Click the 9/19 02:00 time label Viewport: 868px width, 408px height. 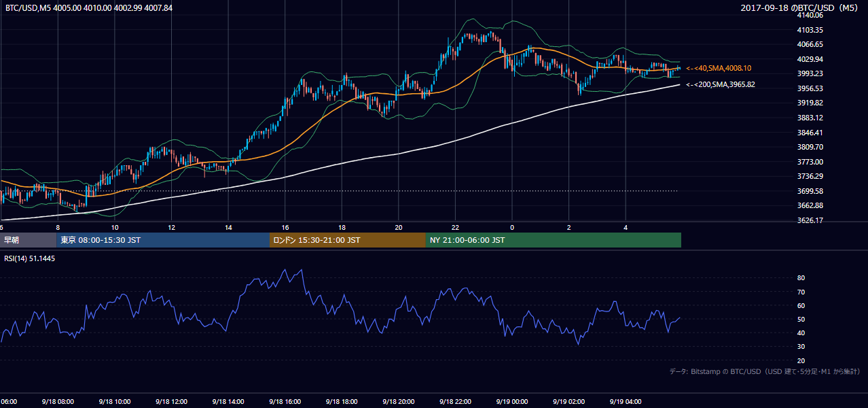[x=568, y=402]
